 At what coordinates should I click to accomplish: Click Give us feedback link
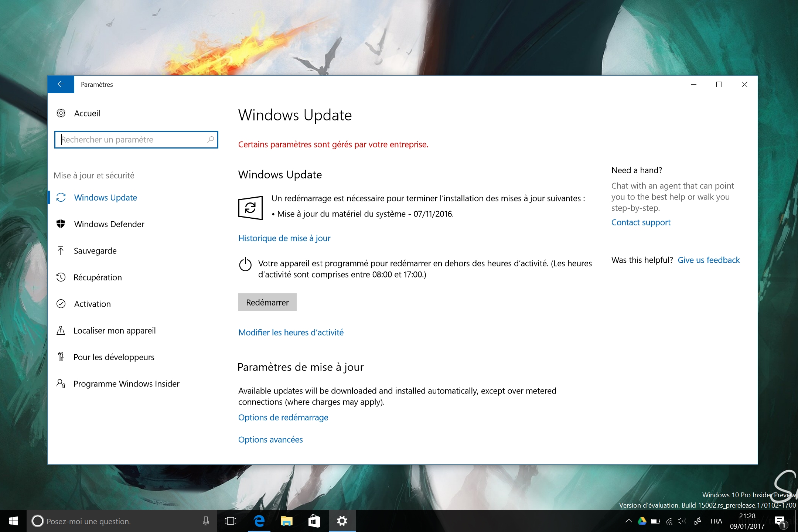(x=709, y=260)
